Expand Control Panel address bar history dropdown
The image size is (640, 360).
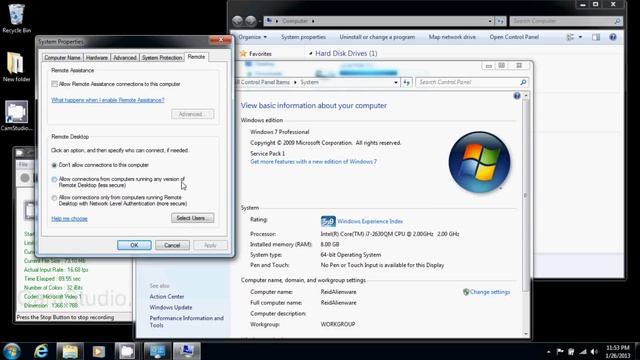coord(396,82)
